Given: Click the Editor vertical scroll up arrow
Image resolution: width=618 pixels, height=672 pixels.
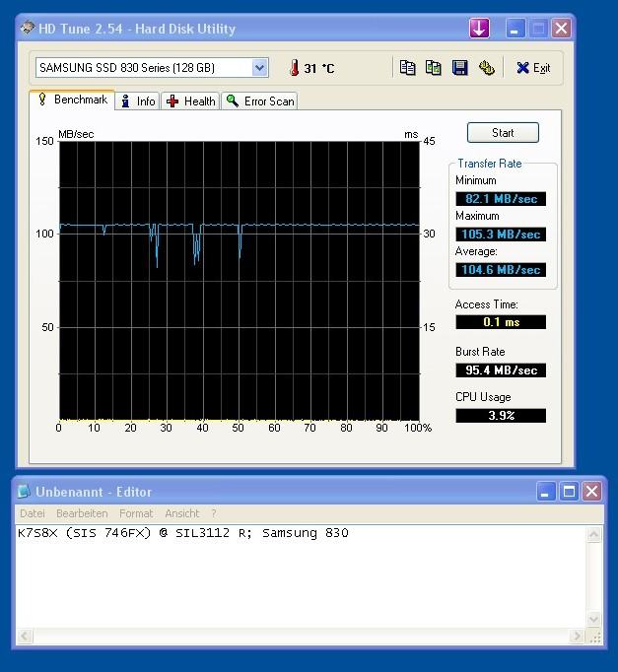Looking at the screenshot, I should pos(594,534).
